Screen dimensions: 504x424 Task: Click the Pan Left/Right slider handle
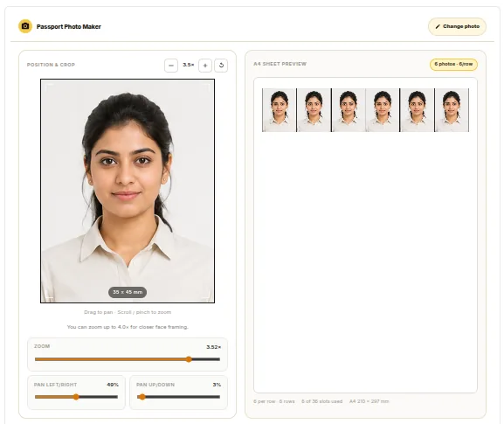(76, 397)
